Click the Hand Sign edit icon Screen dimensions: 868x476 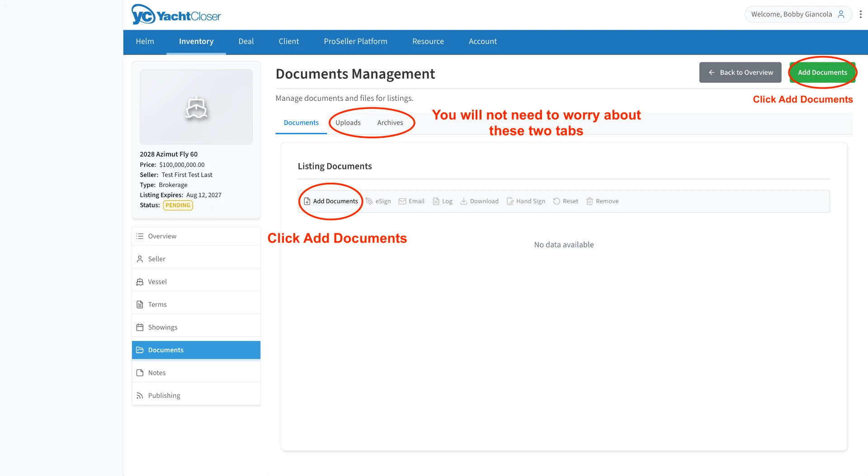[510, 201]
